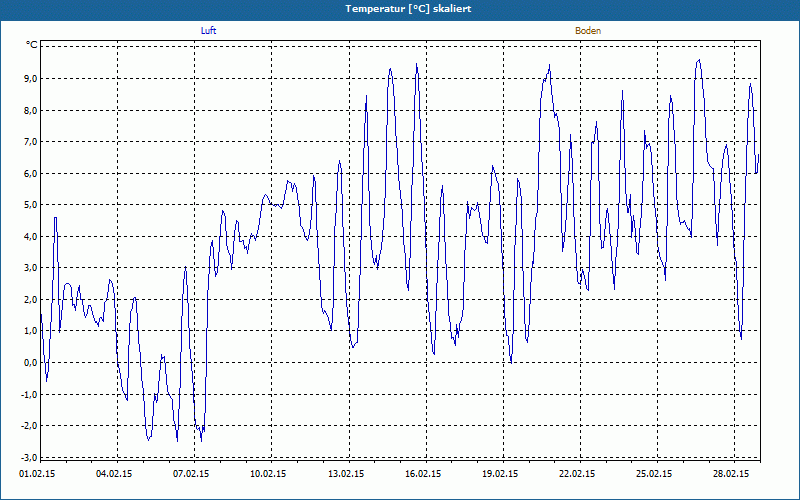
Task: Click the 4,0 value on temperature axis
Action: (x=31, y=237)
